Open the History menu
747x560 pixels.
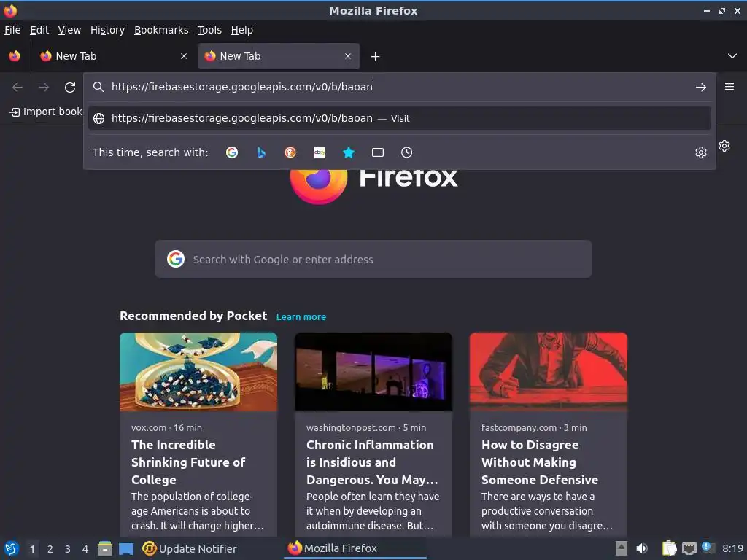(107, 30)
